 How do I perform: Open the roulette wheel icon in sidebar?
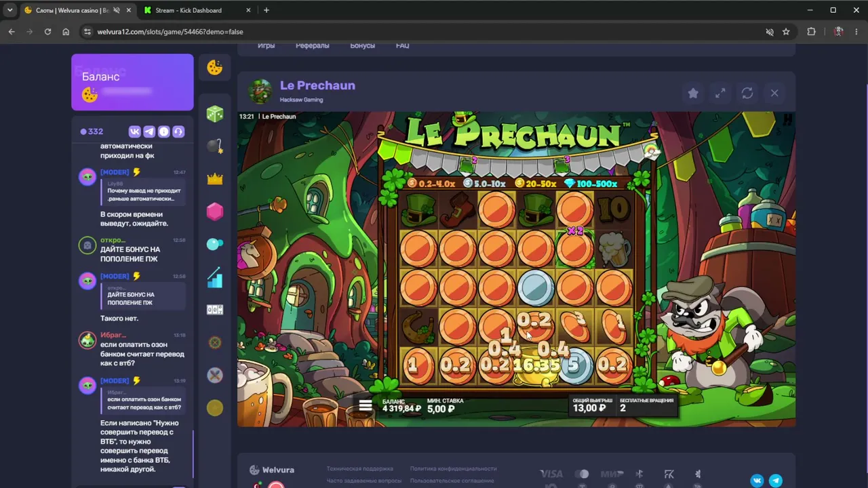pyautogui.click(x=215, y=342)
